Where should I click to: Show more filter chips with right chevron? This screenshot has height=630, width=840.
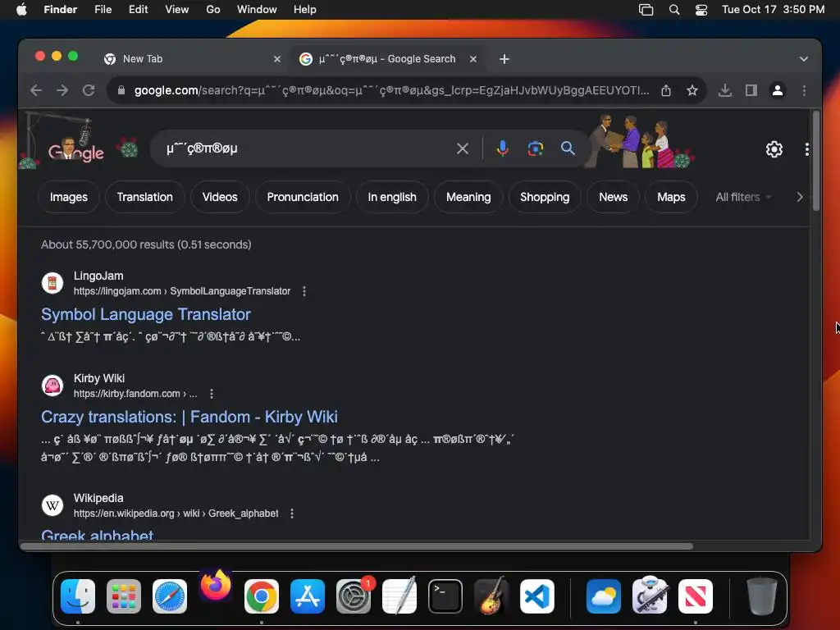click(x=800, y=197)
